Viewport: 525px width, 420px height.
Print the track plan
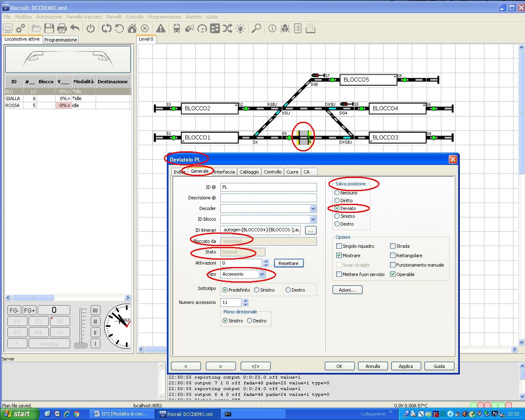point(62,28)
